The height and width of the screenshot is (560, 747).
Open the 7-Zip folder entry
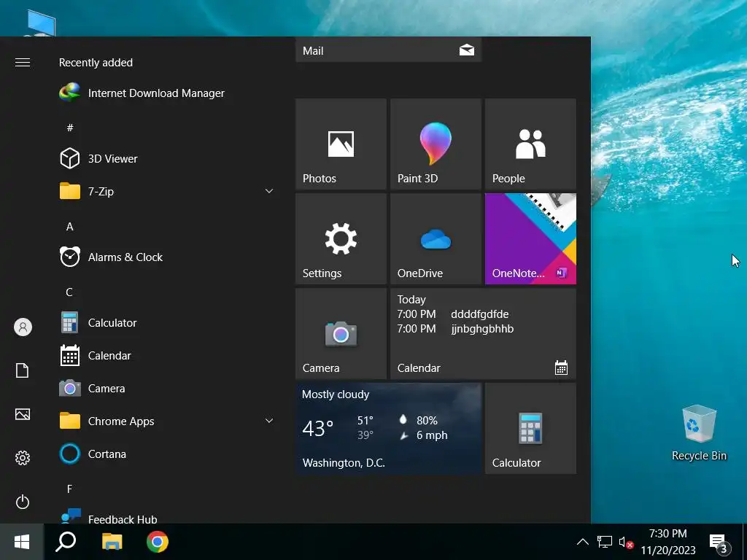(x=167, y=192)
